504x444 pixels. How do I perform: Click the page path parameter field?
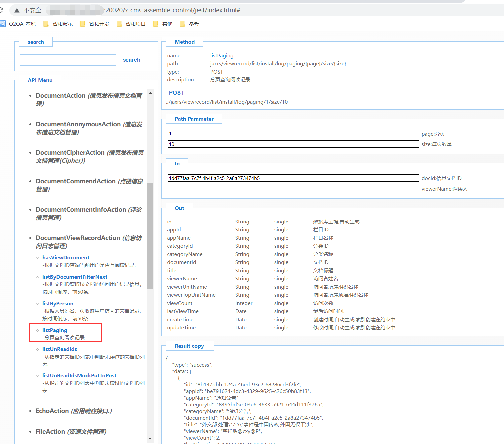293,134
